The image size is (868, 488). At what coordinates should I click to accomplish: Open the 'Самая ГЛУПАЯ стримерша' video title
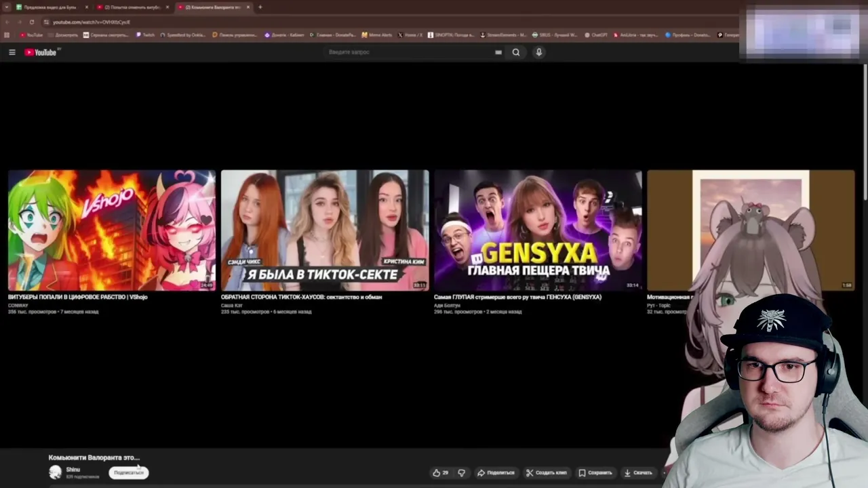[x=517, y=297]
